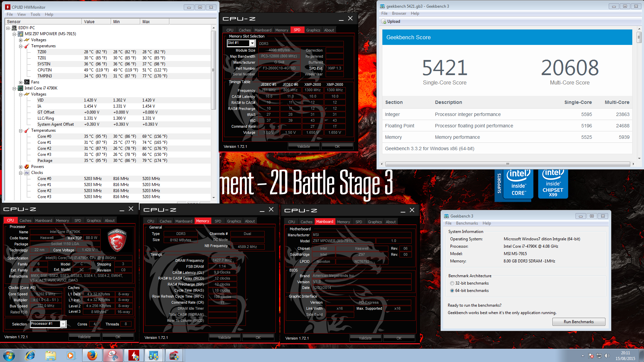Click the Max column header in HWMonitor
This screenshot has height=362, width=644.
(154, 22)
